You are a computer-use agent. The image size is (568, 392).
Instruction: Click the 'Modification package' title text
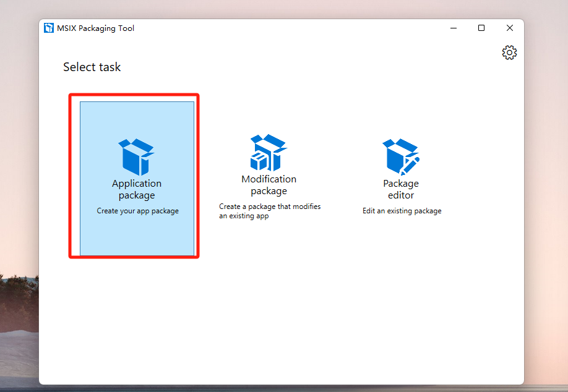tap(269, 185)
